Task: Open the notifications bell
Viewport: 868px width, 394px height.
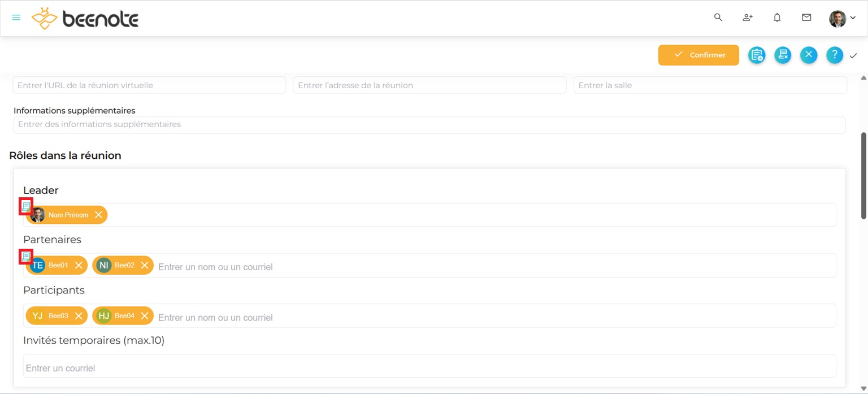Action: point(777,18)
